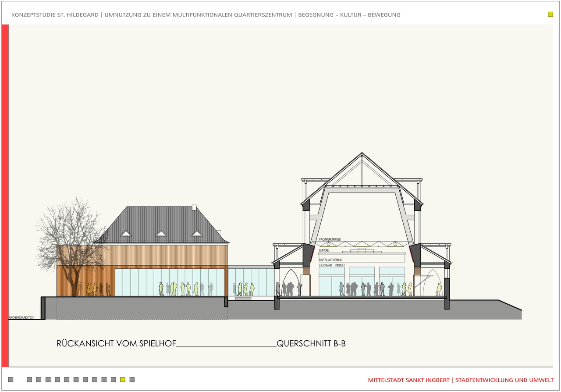Click the FACHWERKTRÄGER label
561x392 pixels.
click(330, 239)
